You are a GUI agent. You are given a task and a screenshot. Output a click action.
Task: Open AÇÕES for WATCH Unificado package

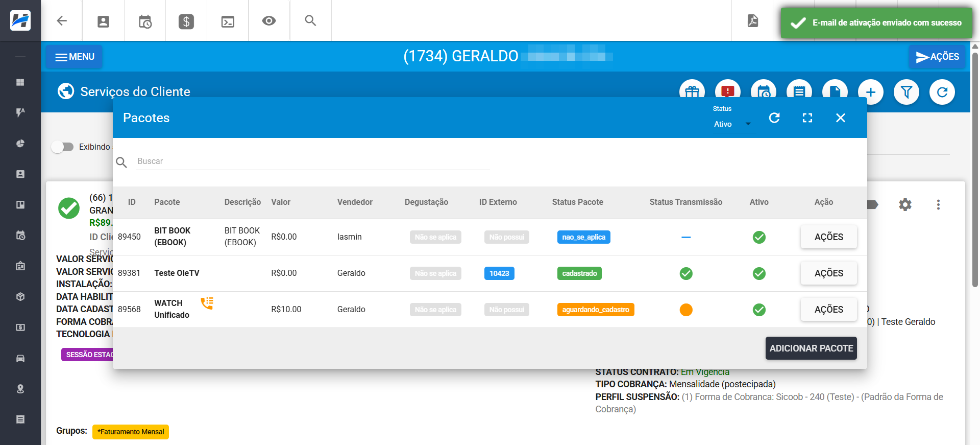click(828, 310)
